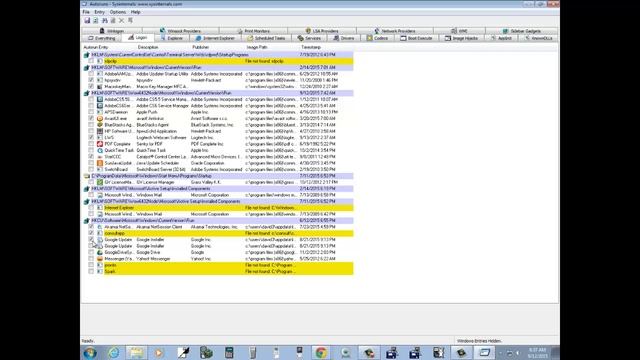The width and height of the screenshot is (640, 360).
Task: Select the pronto highlighted entry name
Action: (x=110, y=265)
